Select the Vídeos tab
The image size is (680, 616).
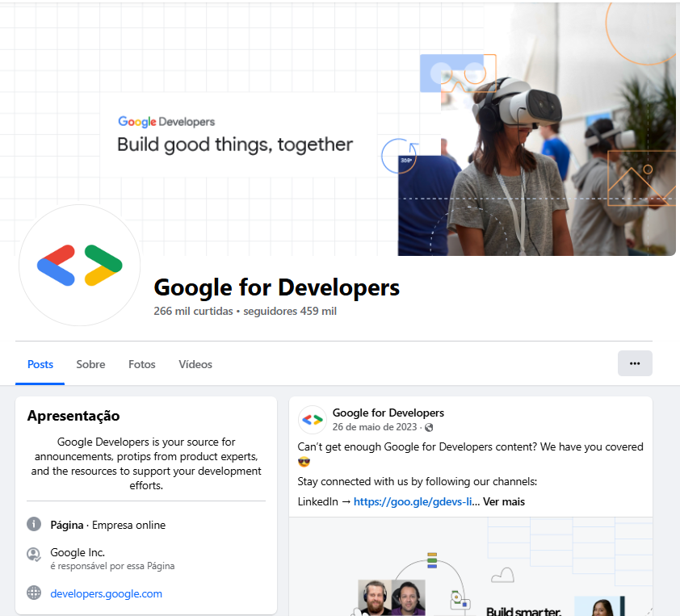[195, 364]
